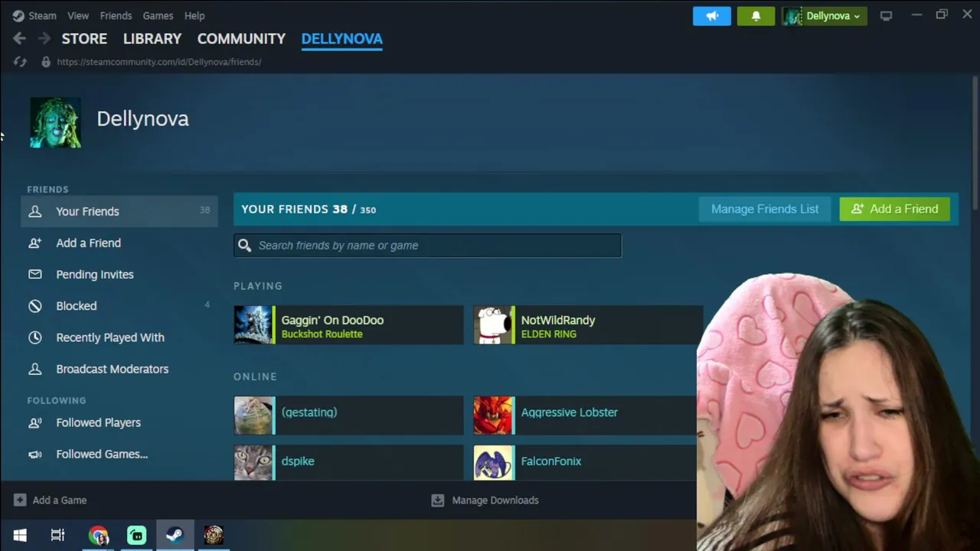980x551 pixels.
Task: Switch to the STORE tab
Action: coord(84,38)
